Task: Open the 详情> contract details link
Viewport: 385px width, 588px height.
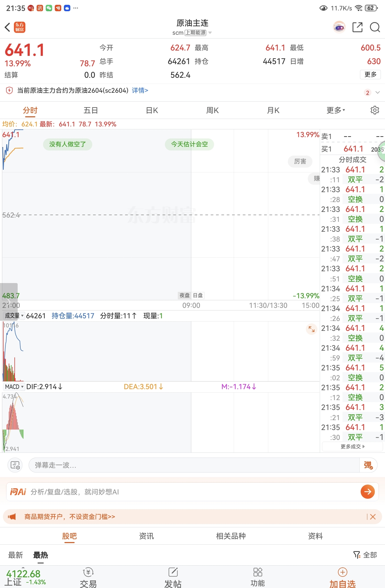Action: [x=140, y=90]
